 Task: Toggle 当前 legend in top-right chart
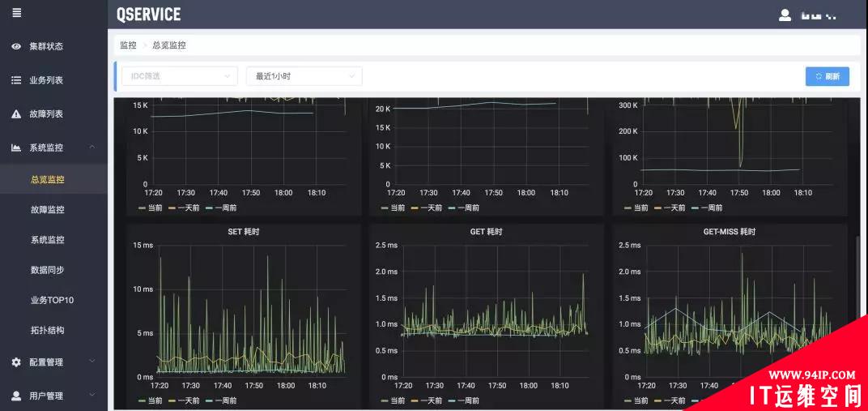[x=636, y=208]
